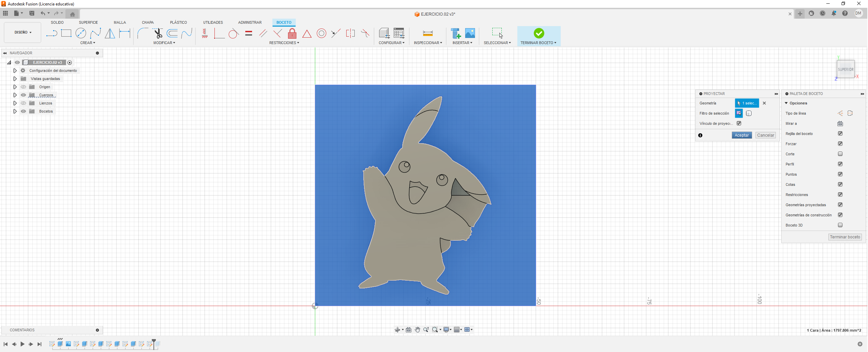Toggle Vínculo de proyección checkbox
This screenshot has width=868, height=352.
[739, 123]
